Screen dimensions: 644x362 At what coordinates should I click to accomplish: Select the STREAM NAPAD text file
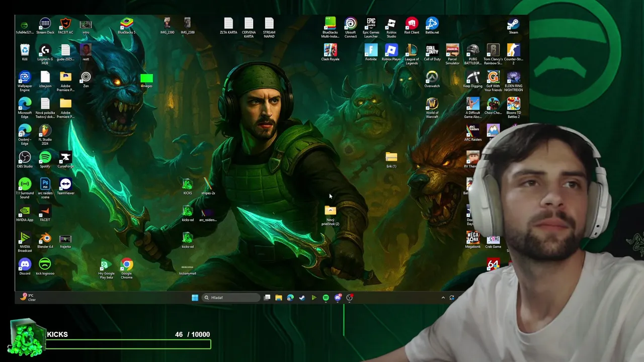click(269, 28)
